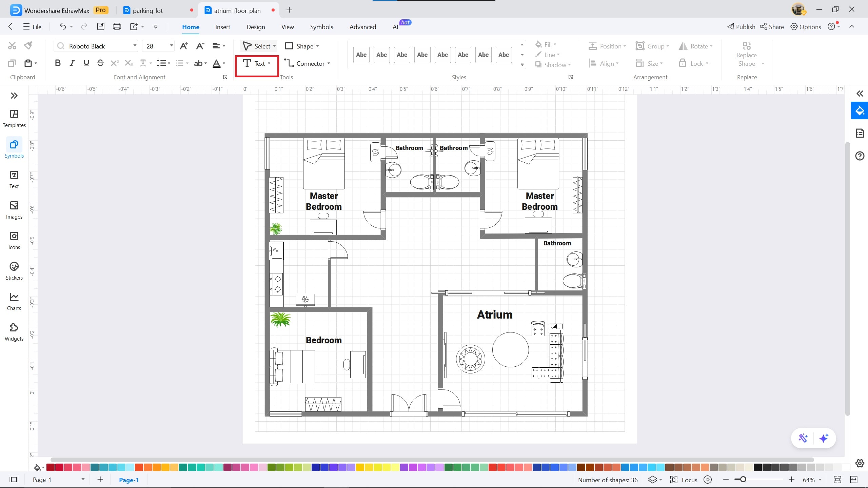
Task: Open the font family dropdown
Action: pyautogui.click(x=134, y=45)
